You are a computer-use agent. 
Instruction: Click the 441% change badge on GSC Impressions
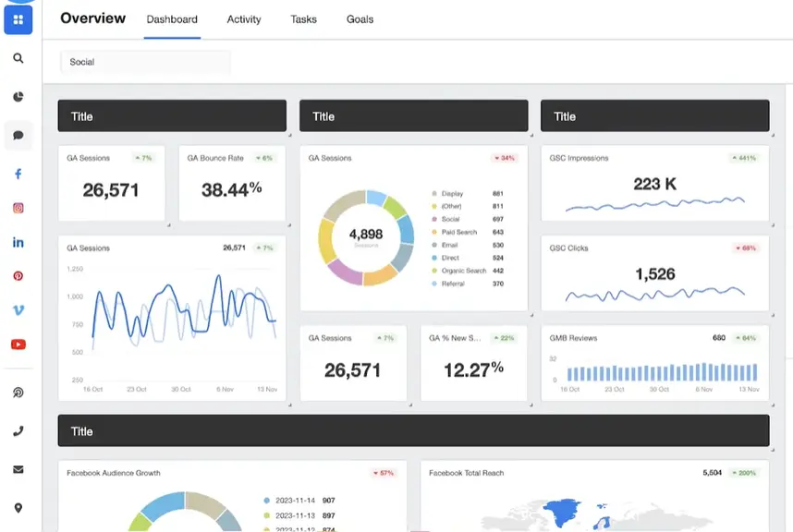click(x=744, y=158)
